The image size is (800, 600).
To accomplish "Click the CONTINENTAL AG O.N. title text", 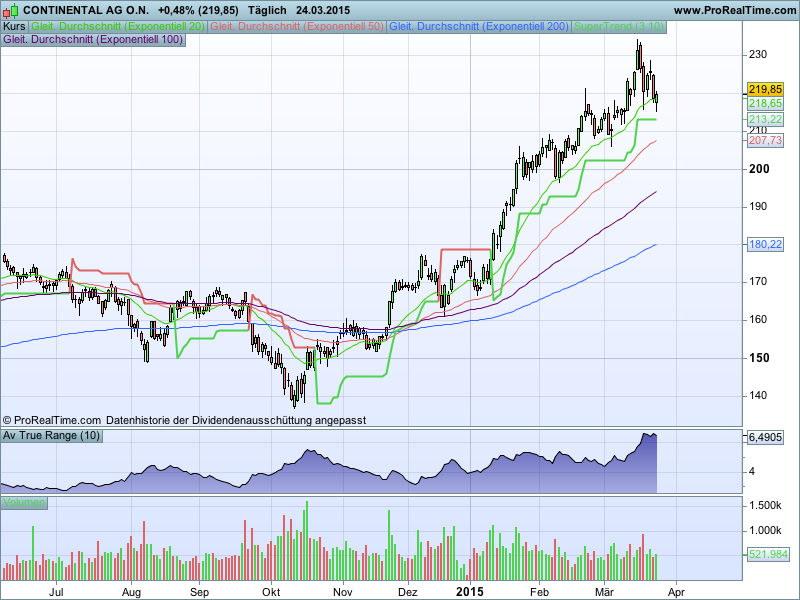I will click(86, 10).
